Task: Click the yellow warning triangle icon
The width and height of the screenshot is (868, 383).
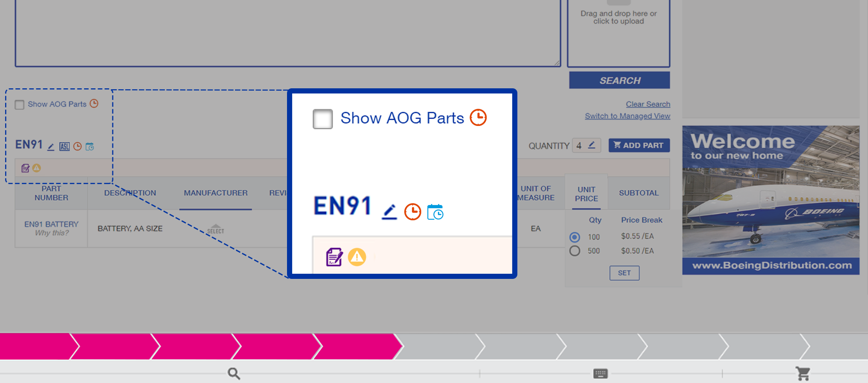Action: pyautogui.click(x=357, y=257)
